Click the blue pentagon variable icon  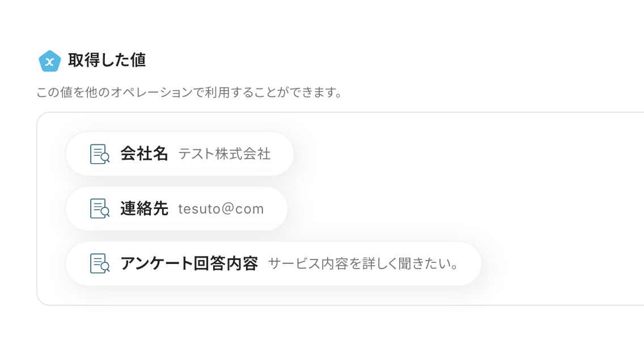pyautogui.click(x=49, y=61)
